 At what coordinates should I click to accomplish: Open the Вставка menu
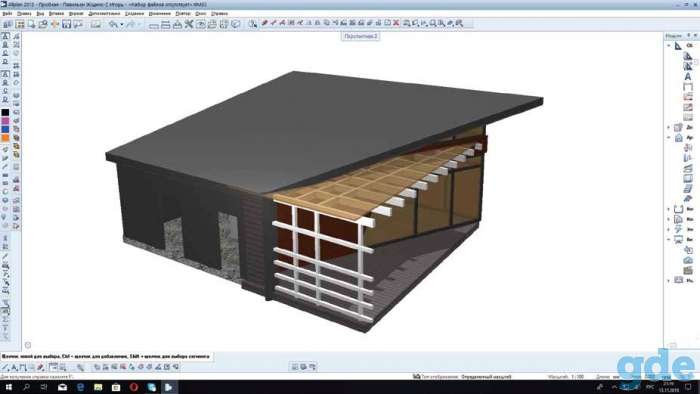click(56, 14)
